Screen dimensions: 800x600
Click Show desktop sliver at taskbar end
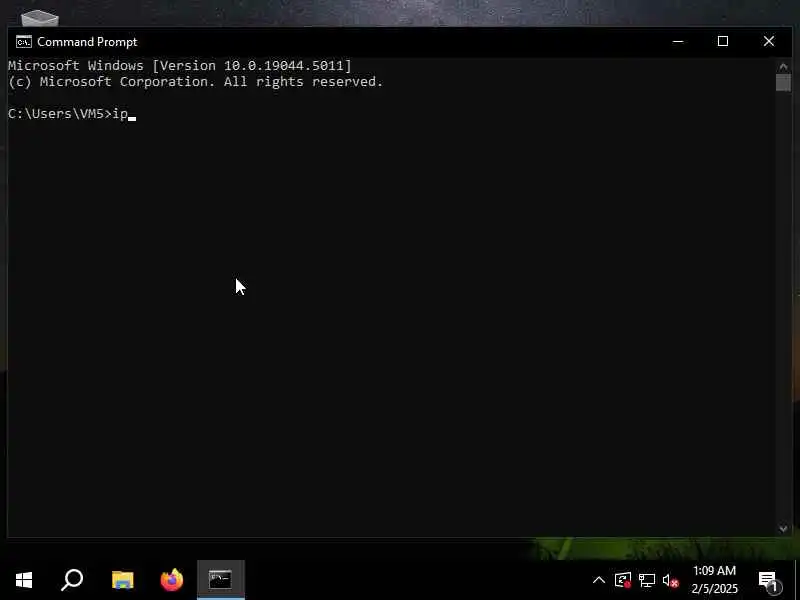coord(797,580)
